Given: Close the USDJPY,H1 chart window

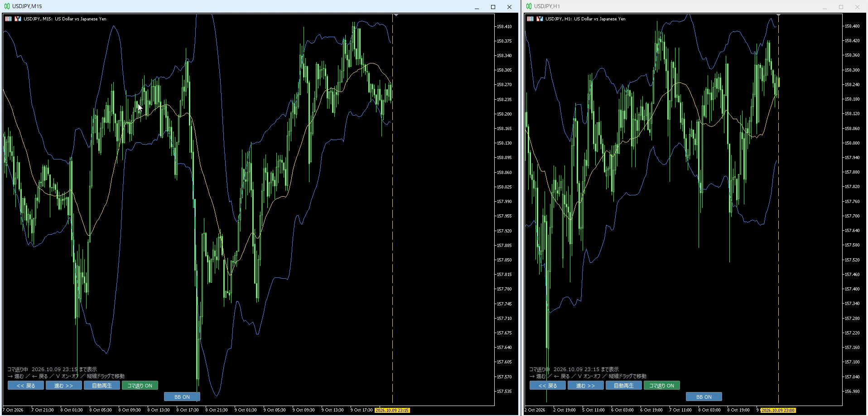Looking at the screenshot, I should (x=857, y=7).
